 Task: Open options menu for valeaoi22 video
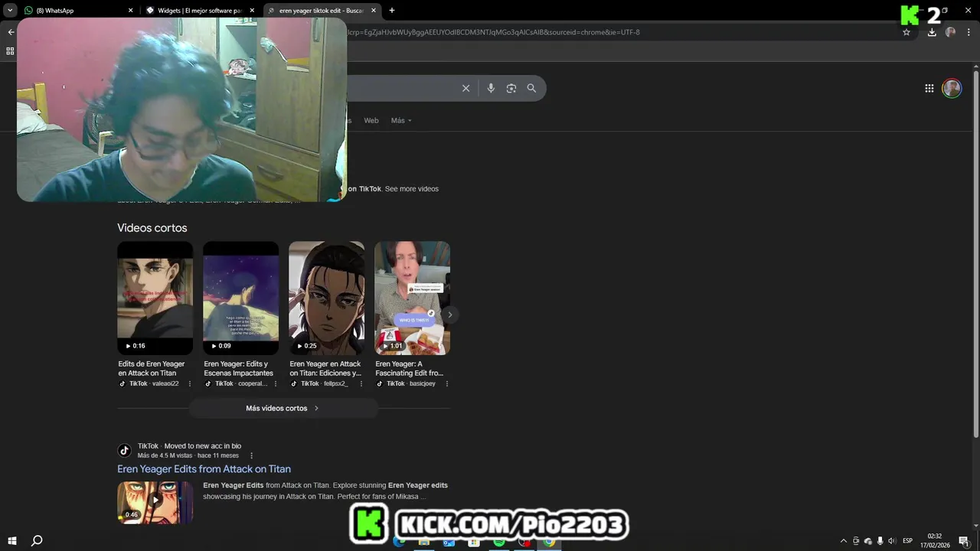pos(190,383)
